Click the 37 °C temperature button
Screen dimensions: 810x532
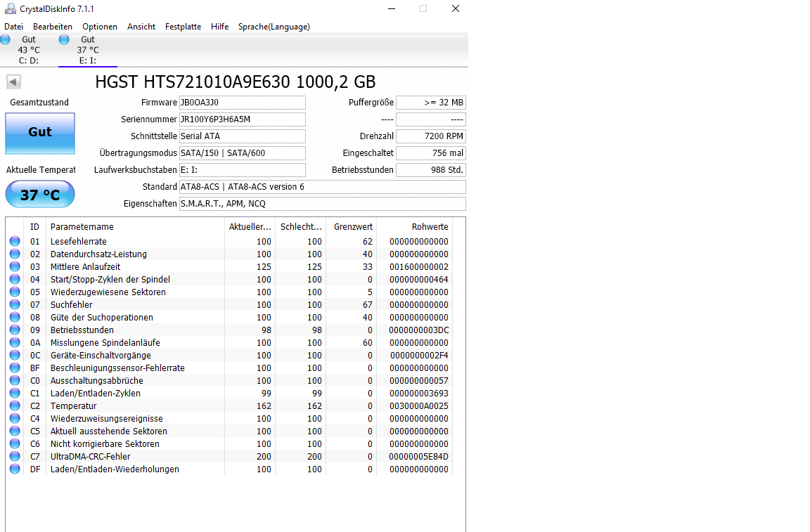40,194
